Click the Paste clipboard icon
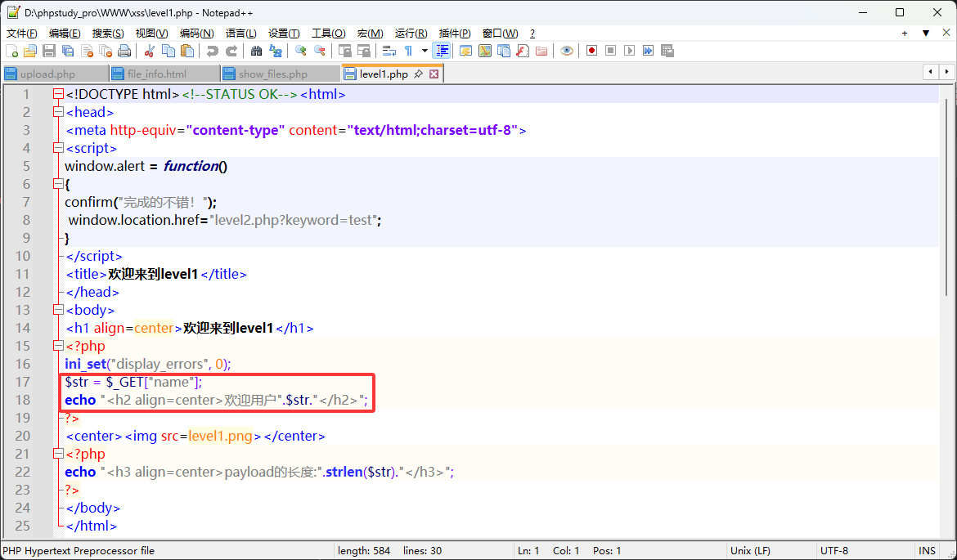The width and height of the screenshot is (957, 560). (x=187, y=51)
